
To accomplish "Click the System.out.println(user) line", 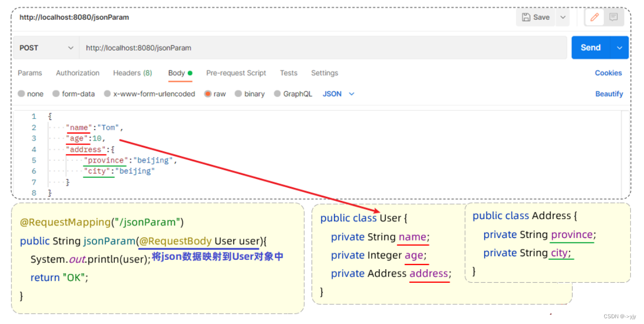I will (90, 259).
